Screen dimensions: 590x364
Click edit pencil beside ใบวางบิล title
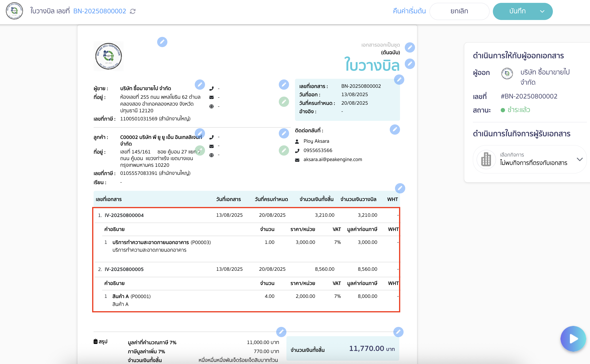410,64
